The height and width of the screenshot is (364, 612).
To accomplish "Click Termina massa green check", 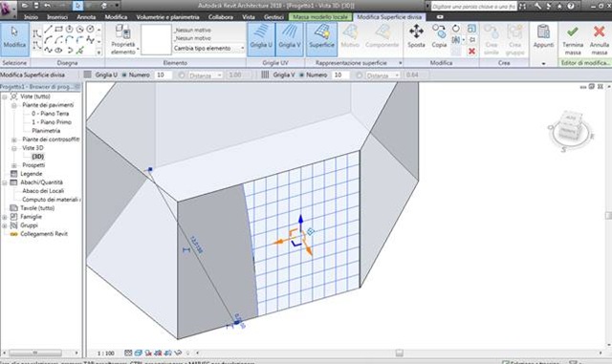I will 573,39.
